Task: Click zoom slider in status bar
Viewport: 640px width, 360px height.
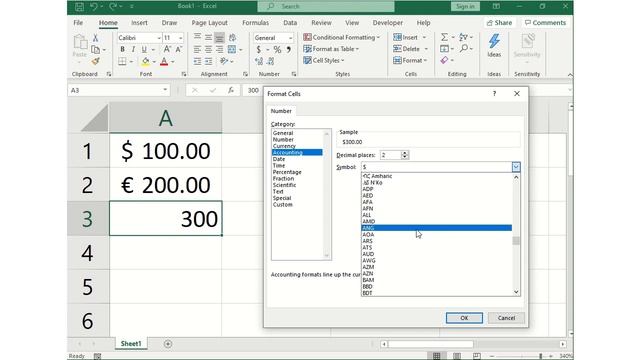Action: pos(540,356)
